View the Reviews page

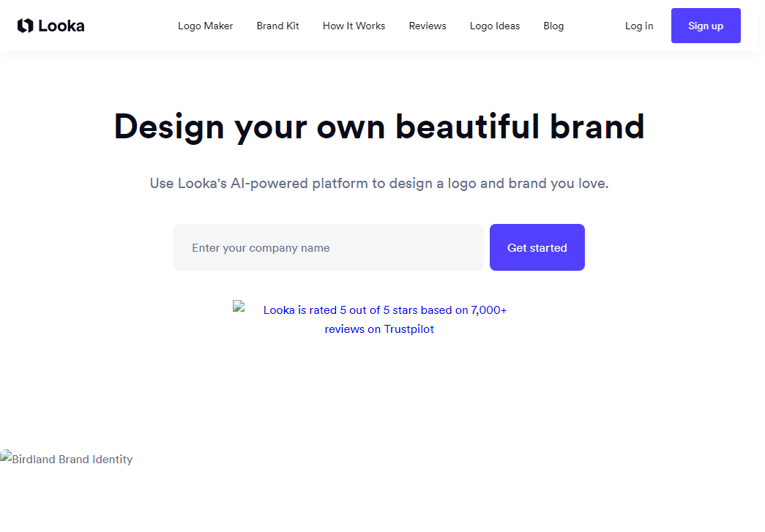(428, 26)
